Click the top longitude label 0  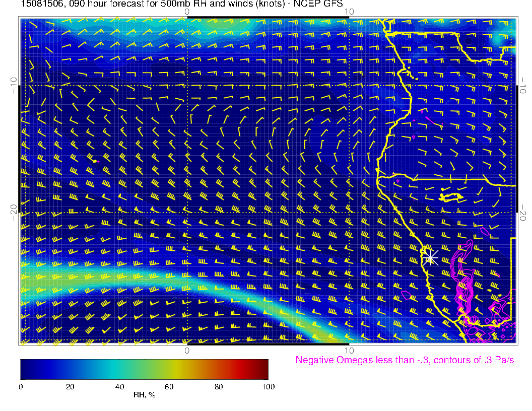[187, 12]
